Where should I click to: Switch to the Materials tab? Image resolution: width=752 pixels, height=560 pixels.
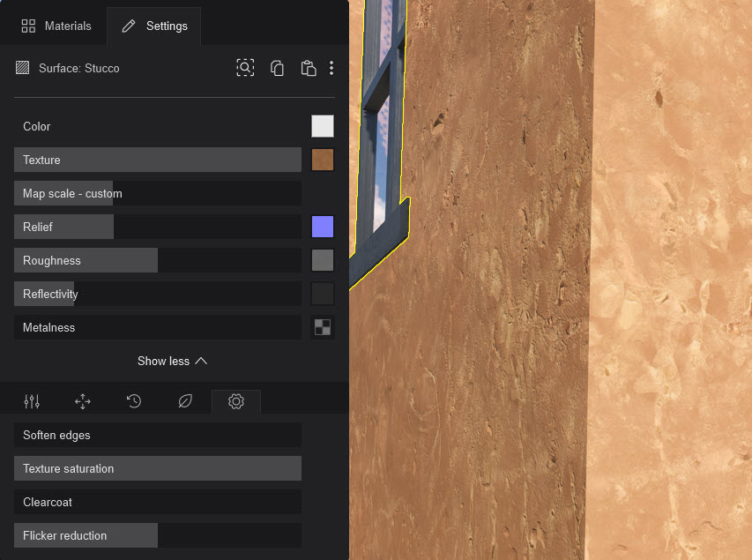[x=56, y=26]
